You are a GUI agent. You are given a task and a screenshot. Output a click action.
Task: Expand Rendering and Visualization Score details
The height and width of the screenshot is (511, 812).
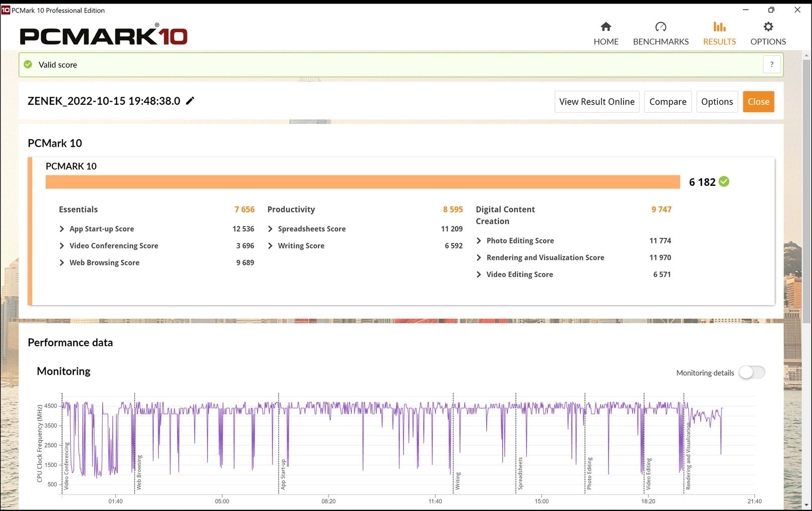click(x=479, y=258)
